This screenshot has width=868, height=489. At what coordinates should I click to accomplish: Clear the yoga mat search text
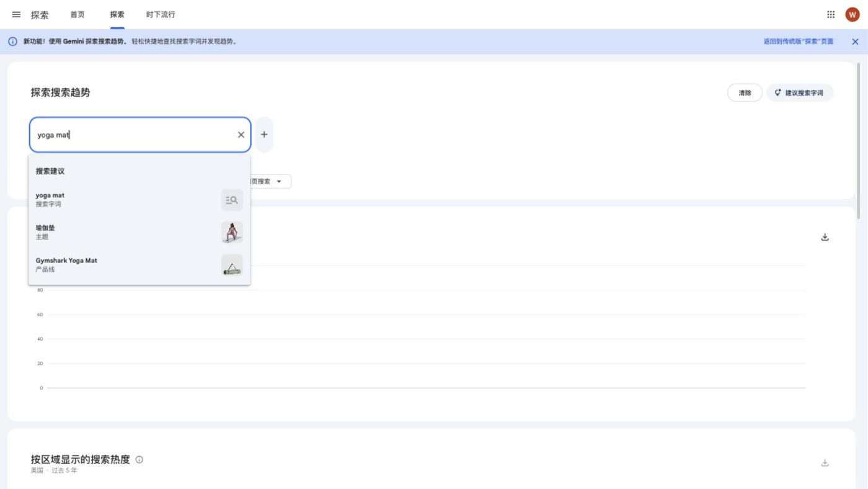point(241,135)
